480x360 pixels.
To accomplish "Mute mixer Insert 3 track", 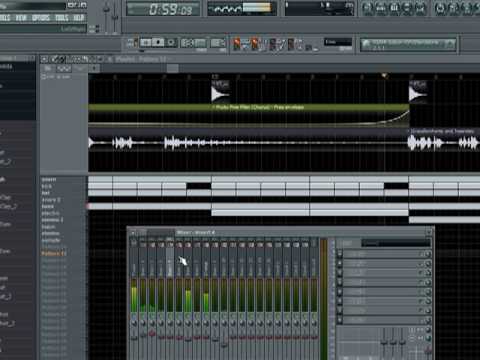I will click(161, 315).
